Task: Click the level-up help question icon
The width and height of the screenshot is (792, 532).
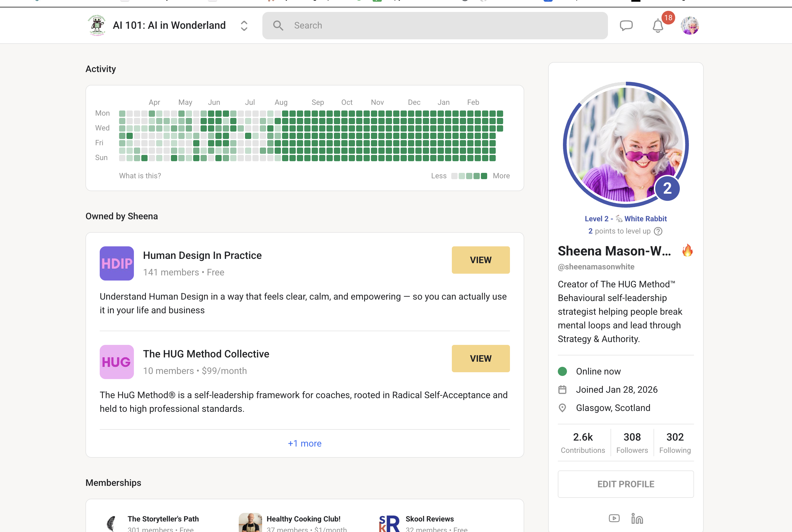Action: pos(658,231)
